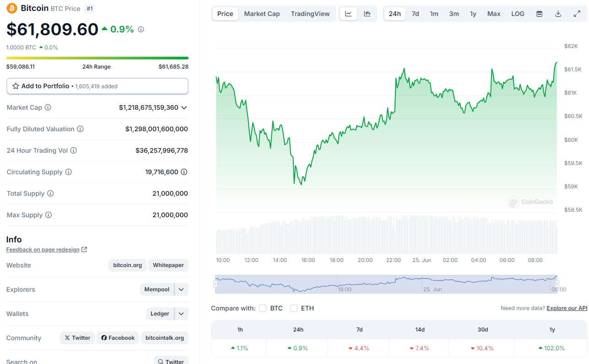Select the Max time range
The image size is (589, 364).
(494, 14)
